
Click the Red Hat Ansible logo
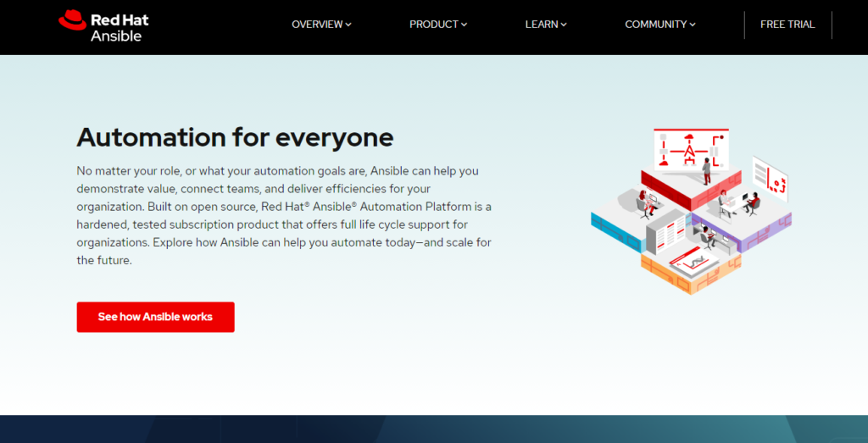pyautogui.click(x=103, y=26)
